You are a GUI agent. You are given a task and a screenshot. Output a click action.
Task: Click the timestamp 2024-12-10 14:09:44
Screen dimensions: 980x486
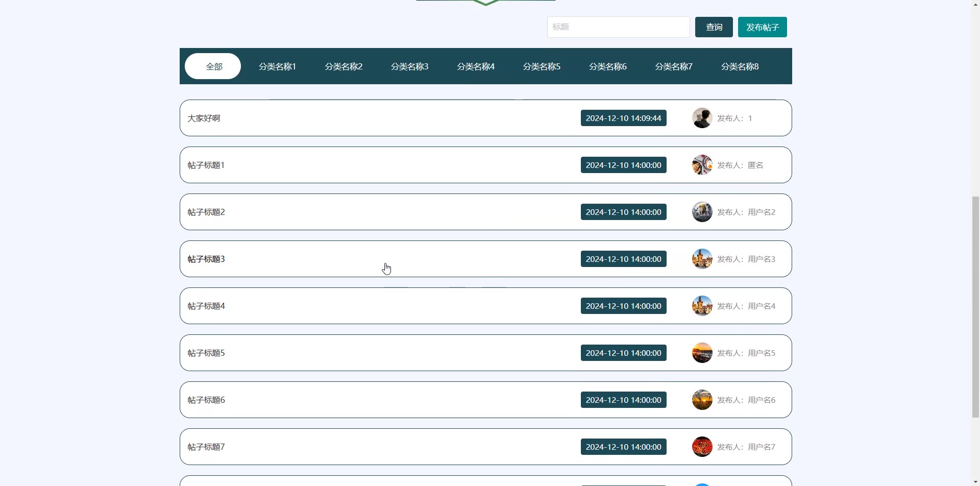click(x=624, y=118)
